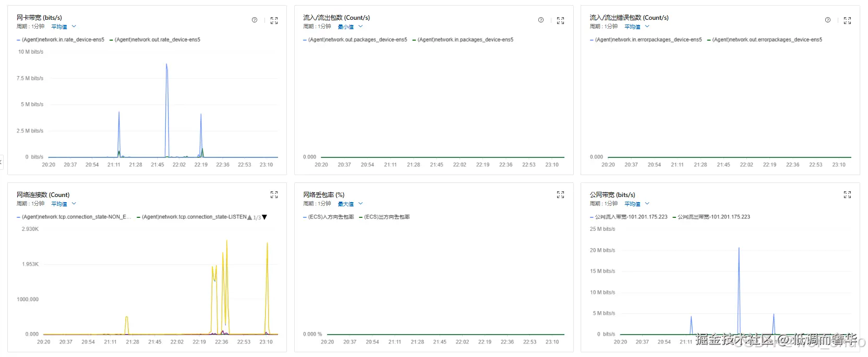This screenshot has height=357, width=868.
Task: Maximize the 网络连接数 (Count) chart
Action: click(274, 194)
